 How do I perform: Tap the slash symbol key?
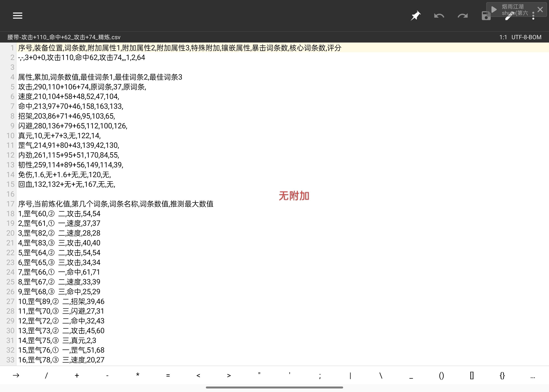(x=46, y=375)
